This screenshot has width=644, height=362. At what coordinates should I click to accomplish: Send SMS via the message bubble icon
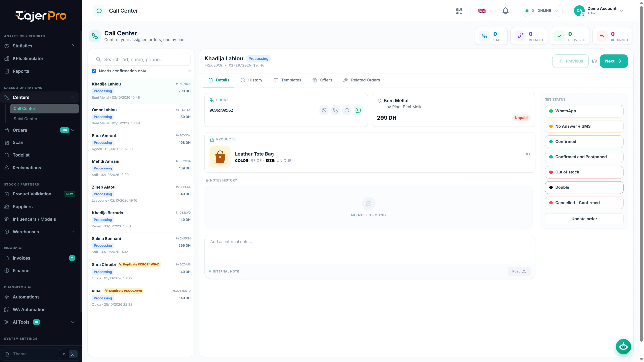point(347,110)
